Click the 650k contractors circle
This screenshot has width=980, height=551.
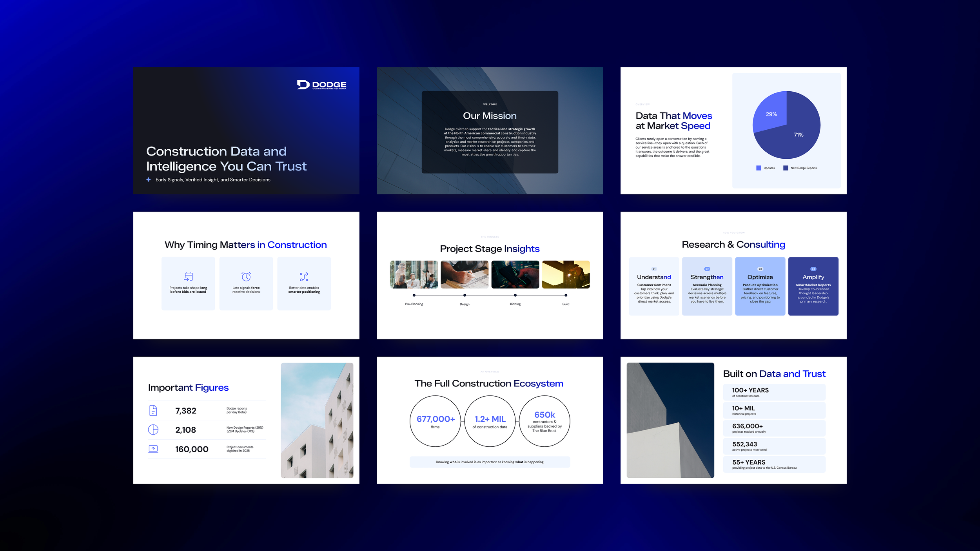(544, 421)
